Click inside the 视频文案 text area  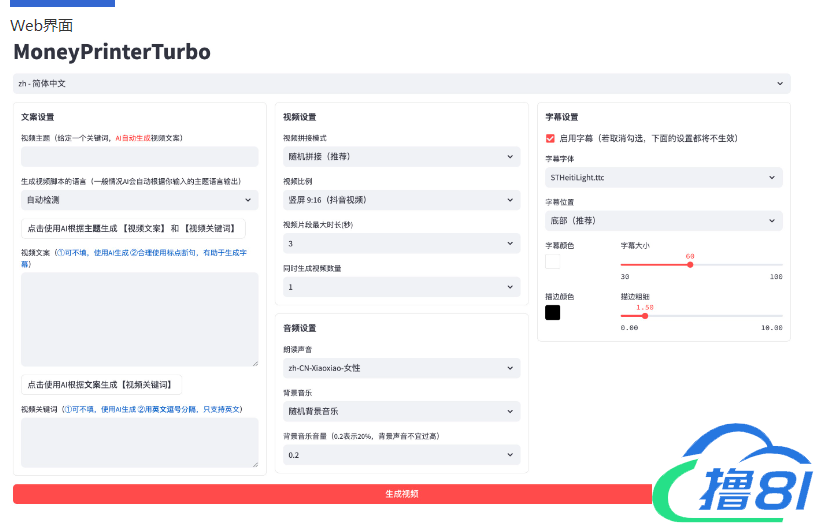click(x=139, y=319)
